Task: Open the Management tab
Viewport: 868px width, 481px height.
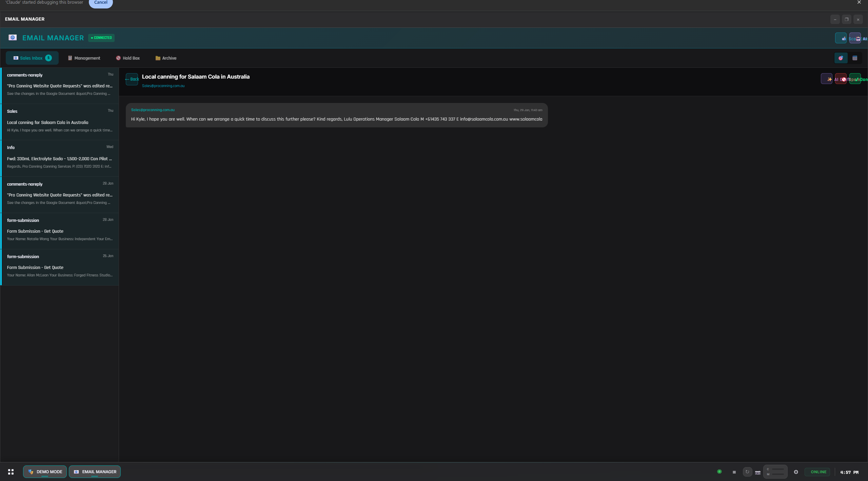Action: tap(84, 58)
